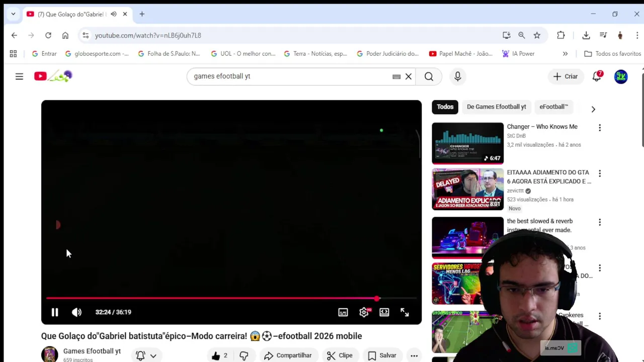
Task: Open Games Efootball yt channel avatar
Action: pyautogui.click(x=49, y=354)
